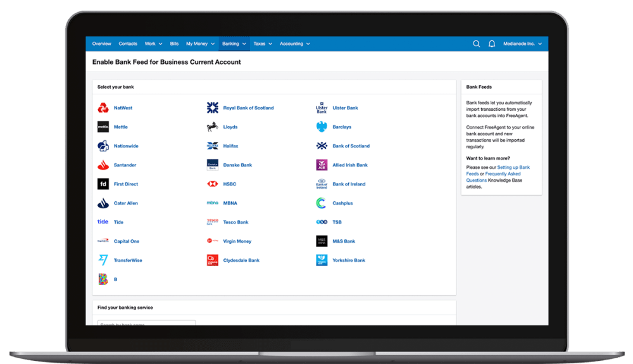Click the HSBC hexagon logo
Image resolution: width=633 pixels, height=364 pixels.
[213, 184]
